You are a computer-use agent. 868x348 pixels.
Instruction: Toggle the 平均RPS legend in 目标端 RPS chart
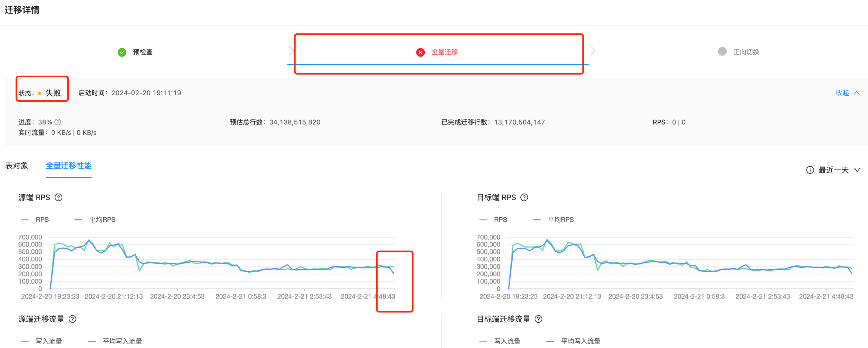(x=560, y=219)
